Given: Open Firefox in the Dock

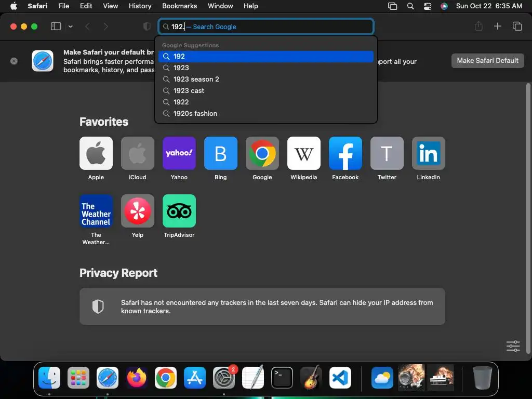Looking at the screenshot, I should tap(137, 378).
